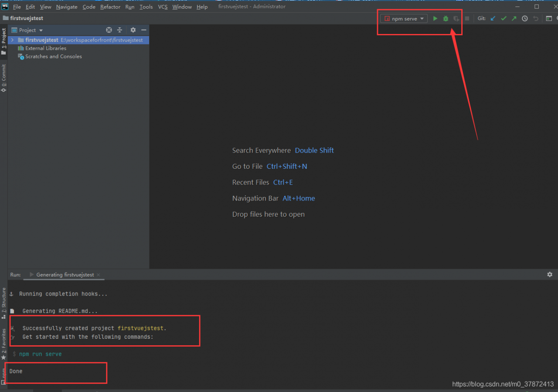Open the VCS menu

tap(163, 7)
